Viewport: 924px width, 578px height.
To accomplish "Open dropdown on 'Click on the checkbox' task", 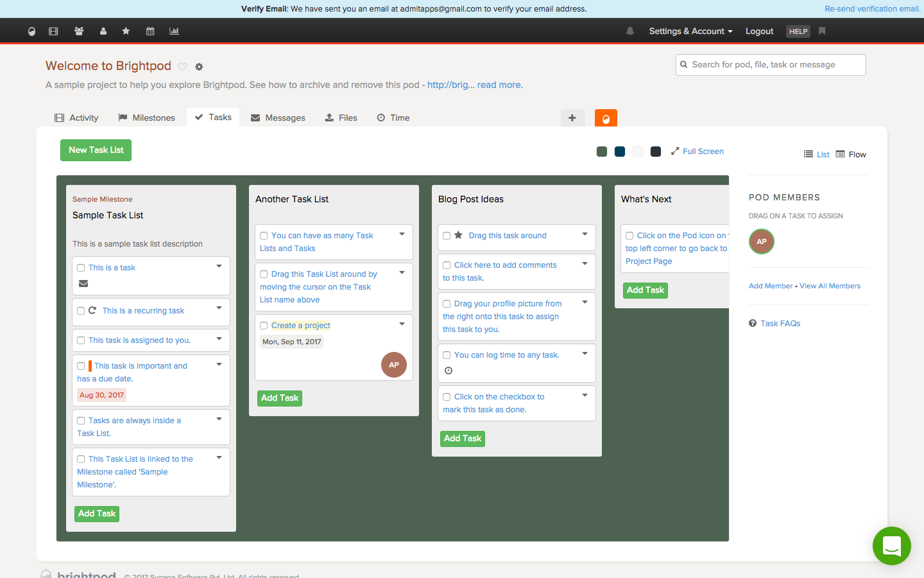I will (585, 395).
